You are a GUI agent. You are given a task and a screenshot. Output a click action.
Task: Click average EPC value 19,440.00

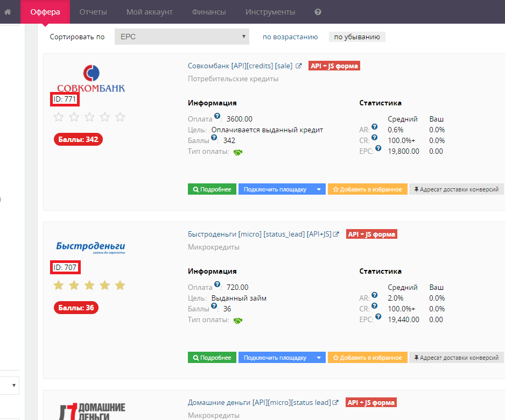tap(404, 319)
